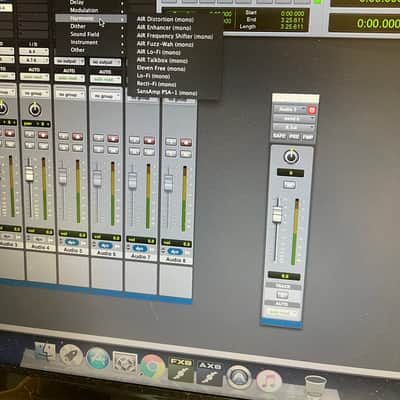Click the fader in floating output window
The width and height of the screenshot is (400, 400).
click(x=277, y=215)
